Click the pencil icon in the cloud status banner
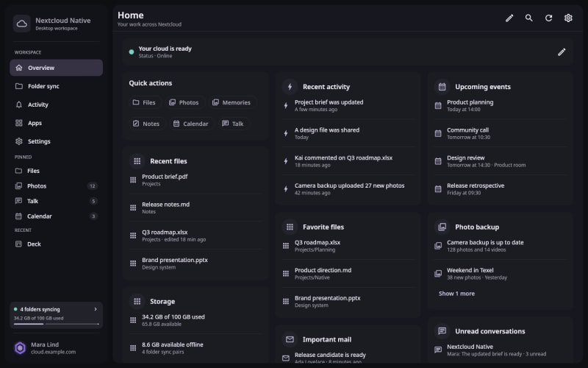Image resolution: width=588 pixels, height=368 pixels. 562,52
